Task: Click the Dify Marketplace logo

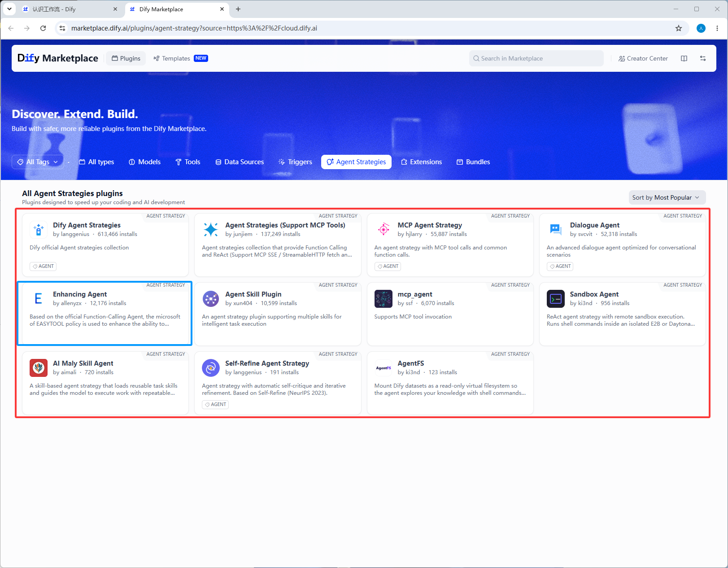Action: [x=57, y=58]
